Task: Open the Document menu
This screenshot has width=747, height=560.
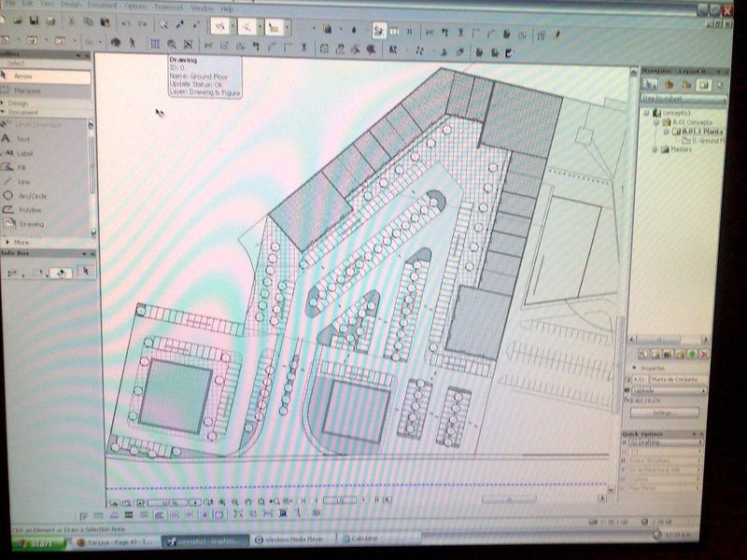Action: tap(102, 6)
